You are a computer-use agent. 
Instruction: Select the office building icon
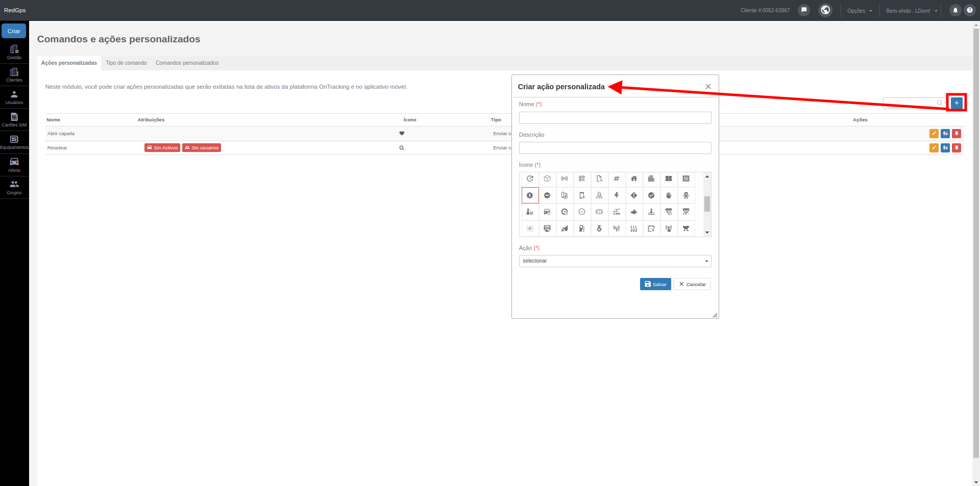coord(651,179)
